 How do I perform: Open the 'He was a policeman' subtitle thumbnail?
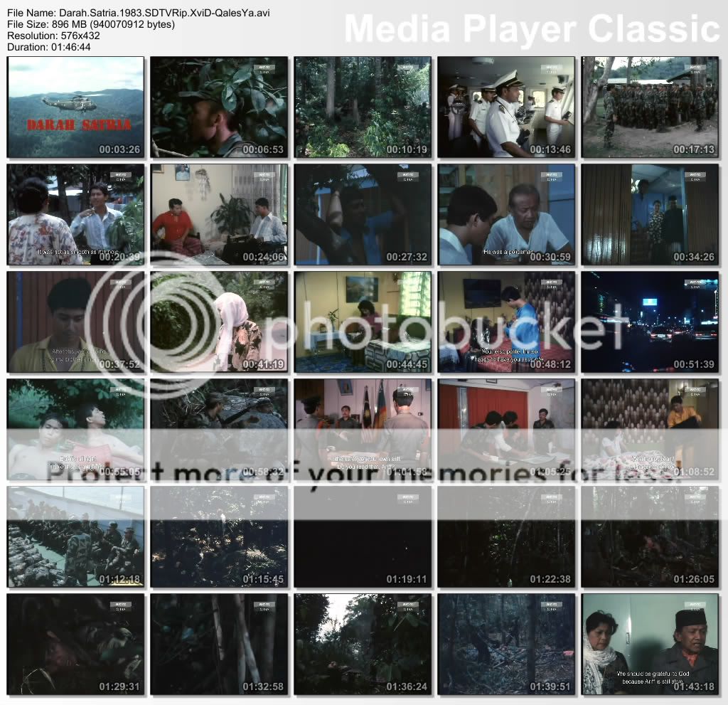(505, 215)
